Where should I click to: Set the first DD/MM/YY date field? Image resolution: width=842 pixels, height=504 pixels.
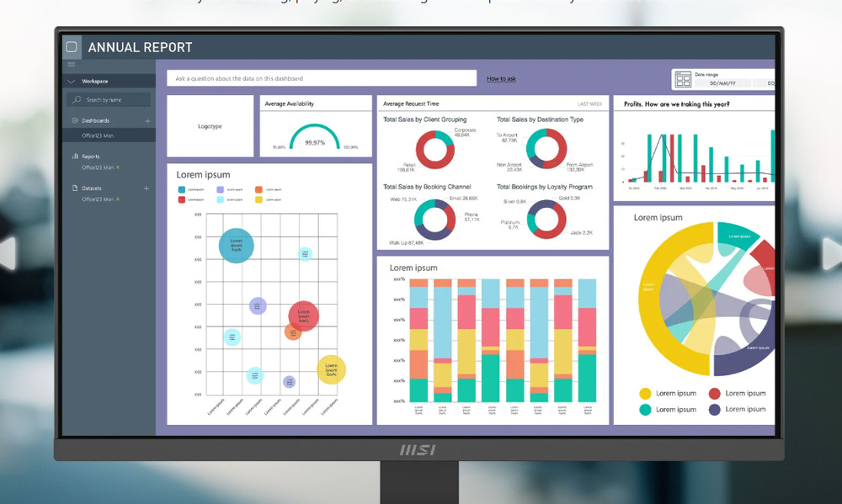722,83
